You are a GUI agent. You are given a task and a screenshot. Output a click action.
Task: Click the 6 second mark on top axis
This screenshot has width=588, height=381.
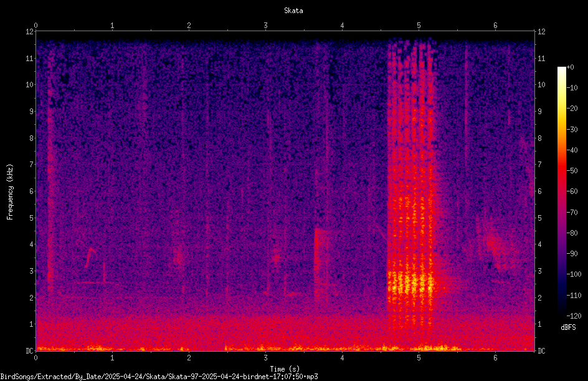click(495, 26)
